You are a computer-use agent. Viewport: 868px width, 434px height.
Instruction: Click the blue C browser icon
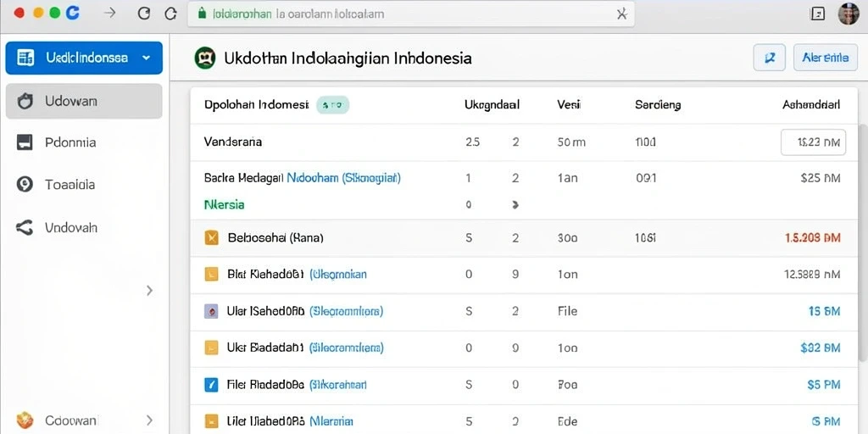[x=73, y=14]
